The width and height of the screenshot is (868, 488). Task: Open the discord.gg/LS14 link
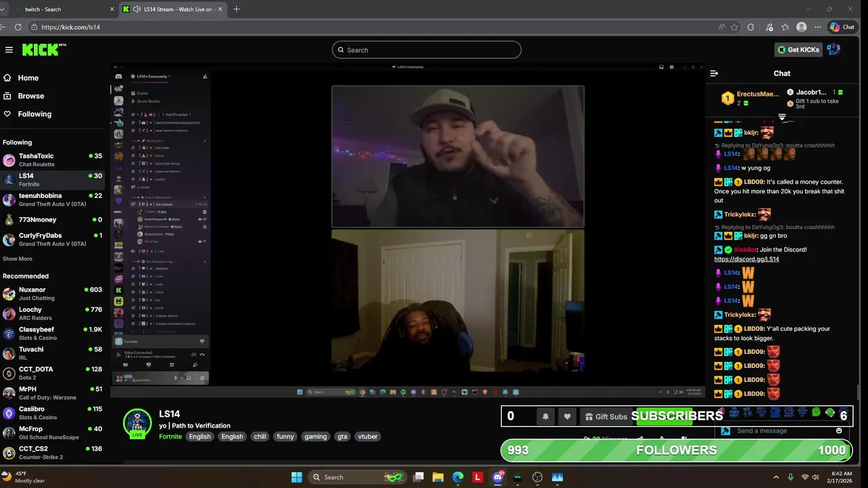[747, 259]
